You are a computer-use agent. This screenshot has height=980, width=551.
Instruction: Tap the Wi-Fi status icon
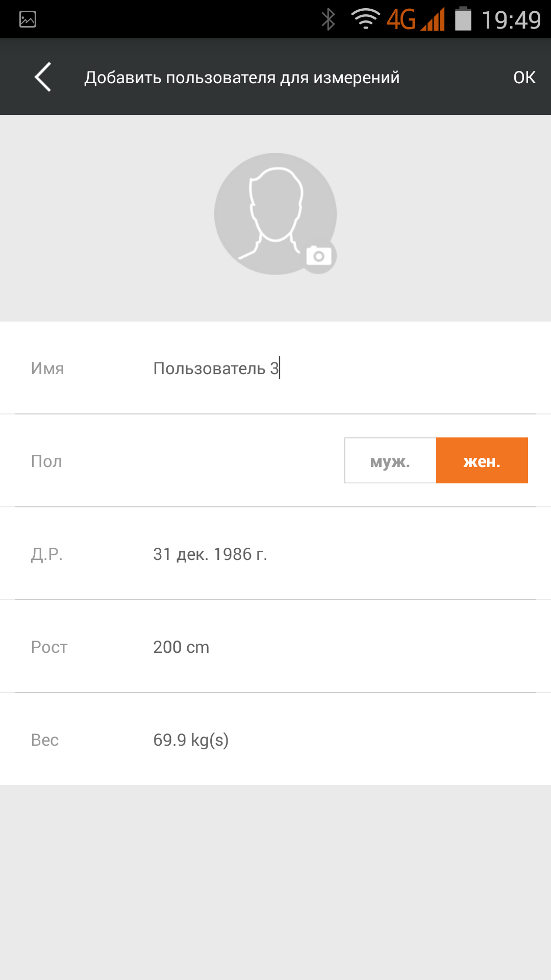(x=365, y=19)
